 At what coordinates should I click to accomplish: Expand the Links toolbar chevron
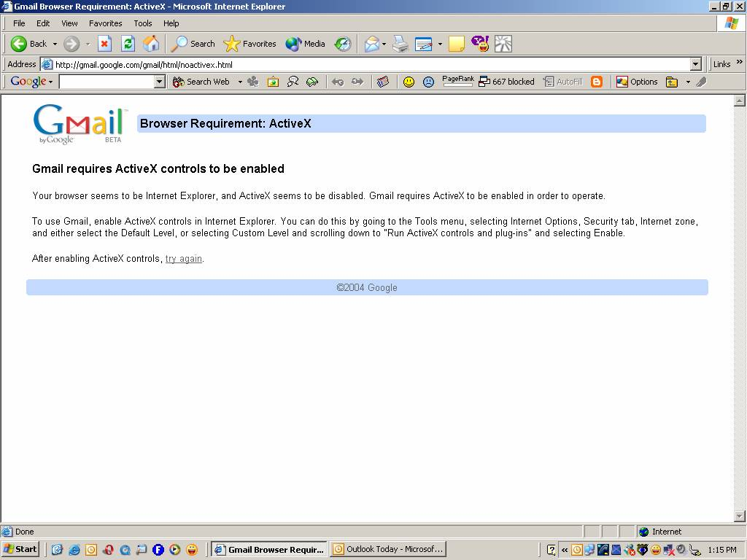click(740, 62)
